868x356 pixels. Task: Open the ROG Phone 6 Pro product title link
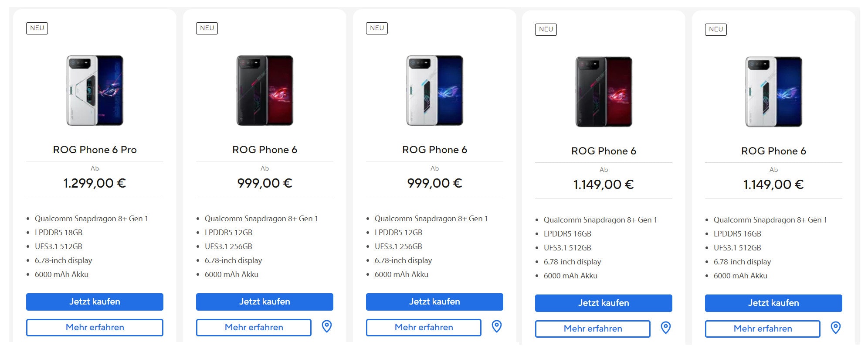[x=94, y=149]
